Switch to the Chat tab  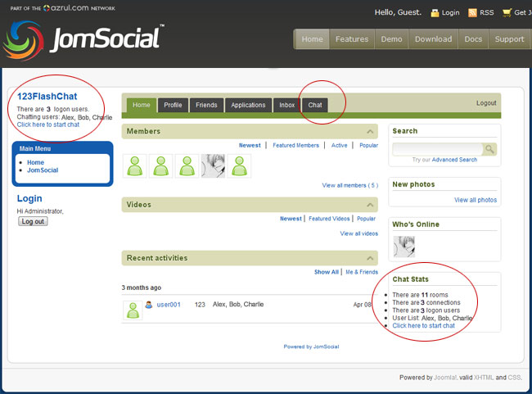coord(315,105)
